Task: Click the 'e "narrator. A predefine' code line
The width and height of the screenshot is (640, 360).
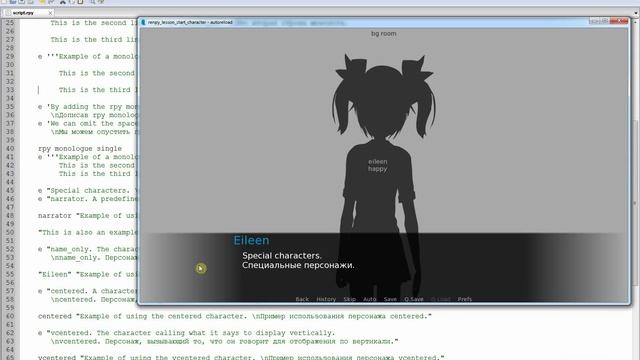Action: (x=87, y=199)
